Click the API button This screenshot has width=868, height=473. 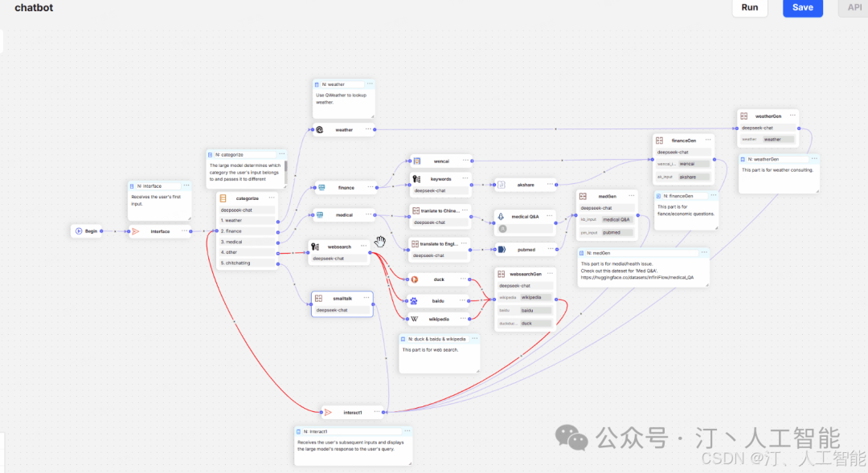pos(854,8)
